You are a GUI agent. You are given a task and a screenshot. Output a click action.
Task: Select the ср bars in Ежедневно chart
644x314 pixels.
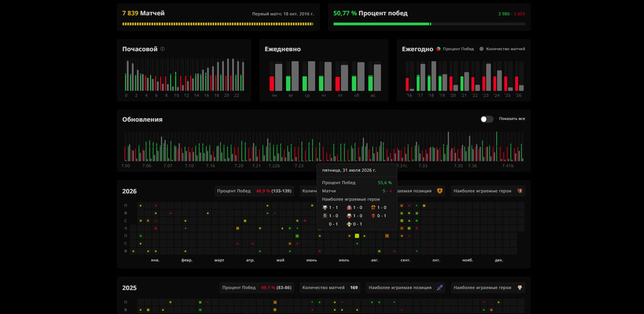tap(308, 76)
